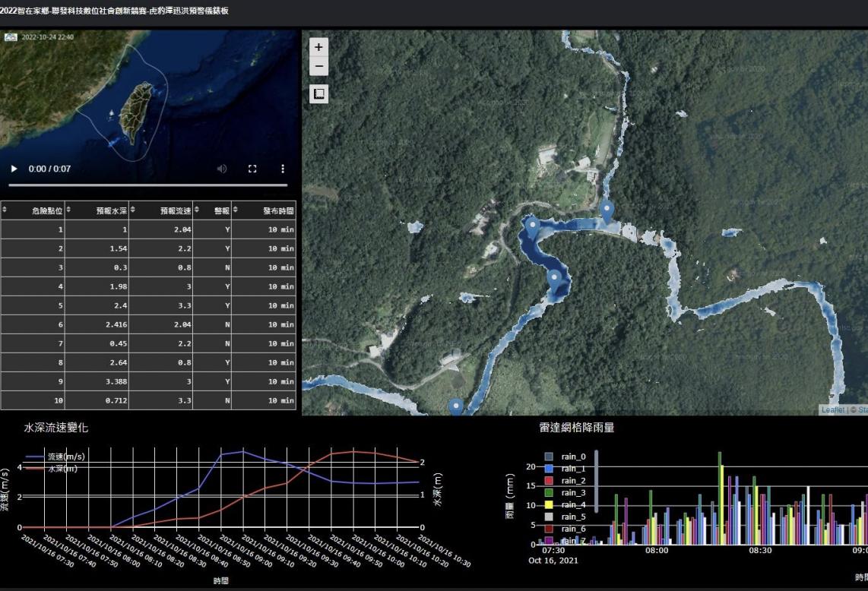This screenshot has width=868, height=591.
Task: Hide the rain_0 series via its legend label
Action: [x=573, y=457]
